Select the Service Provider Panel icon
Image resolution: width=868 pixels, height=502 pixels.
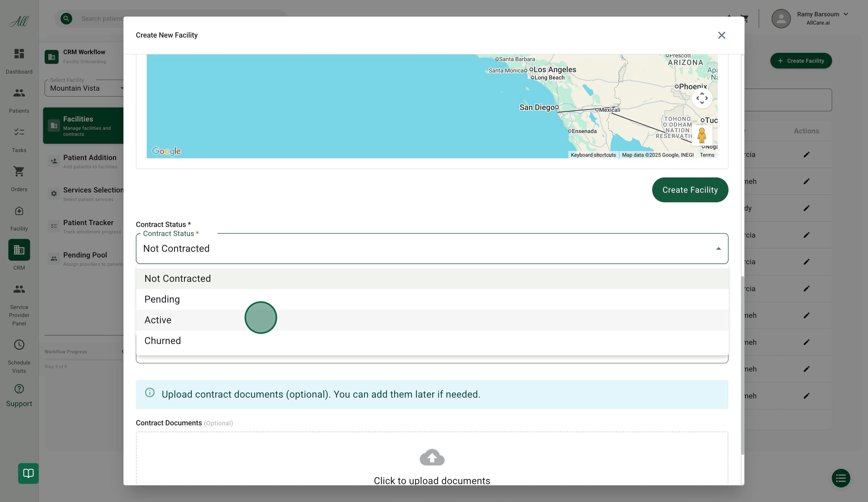[x=19, y=289]
